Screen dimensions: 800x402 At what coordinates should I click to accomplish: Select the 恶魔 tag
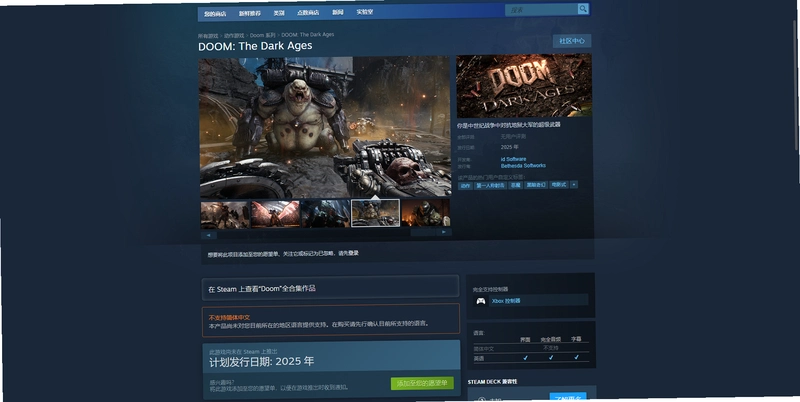point(515,185)
